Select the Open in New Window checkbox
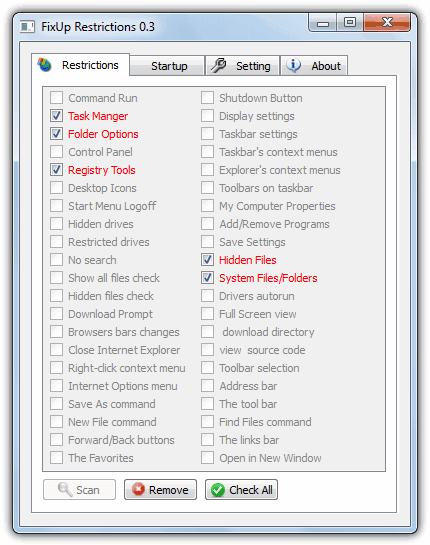This screenshot has height=545, width=430. coord(208,458)
